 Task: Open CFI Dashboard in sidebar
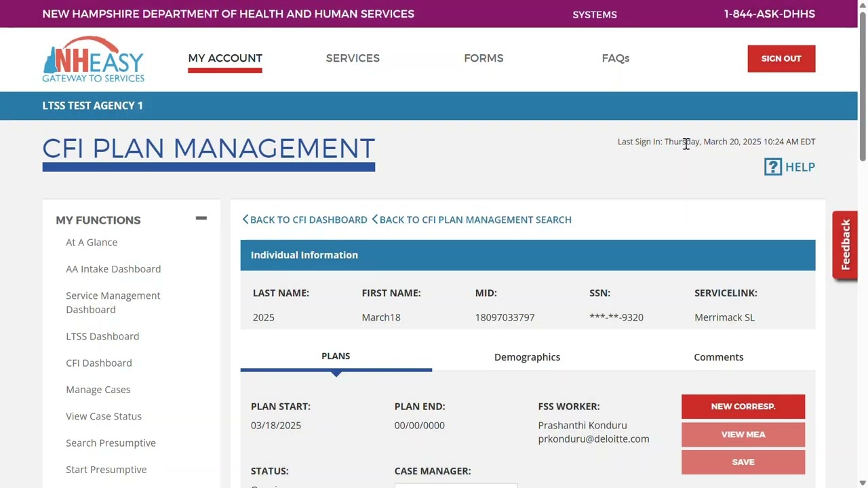pyautogui.click(x=99, y=363)
